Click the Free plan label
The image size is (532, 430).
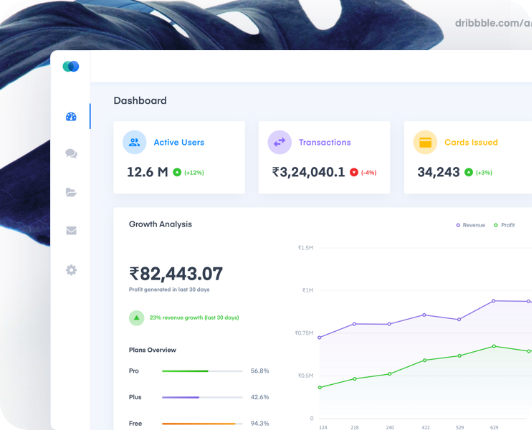(135, 424)
